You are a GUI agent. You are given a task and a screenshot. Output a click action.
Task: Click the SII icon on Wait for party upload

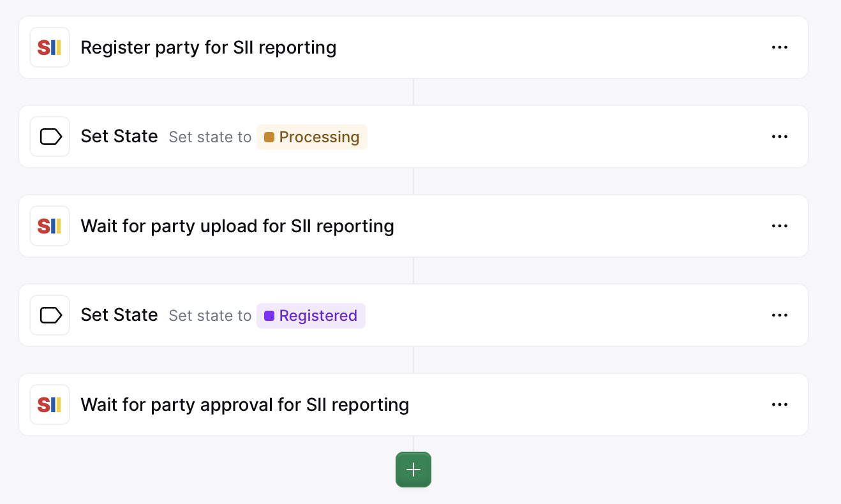49,226
